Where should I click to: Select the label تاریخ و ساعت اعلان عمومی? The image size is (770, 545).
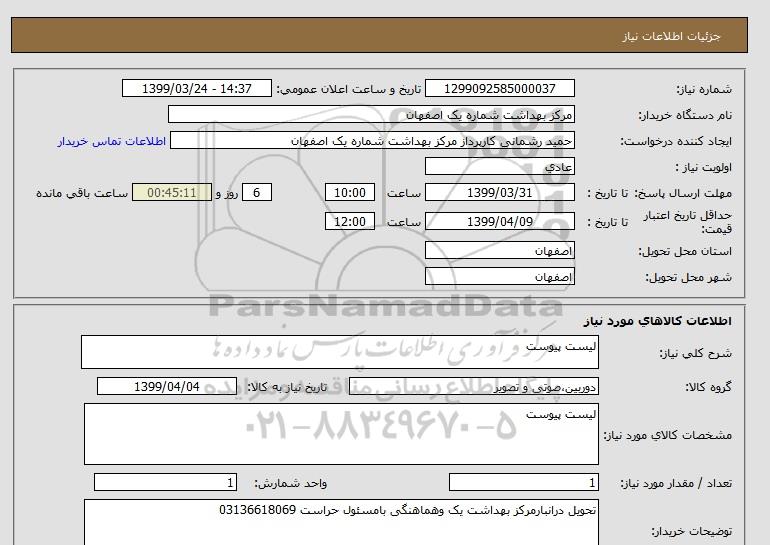(349, 89)
